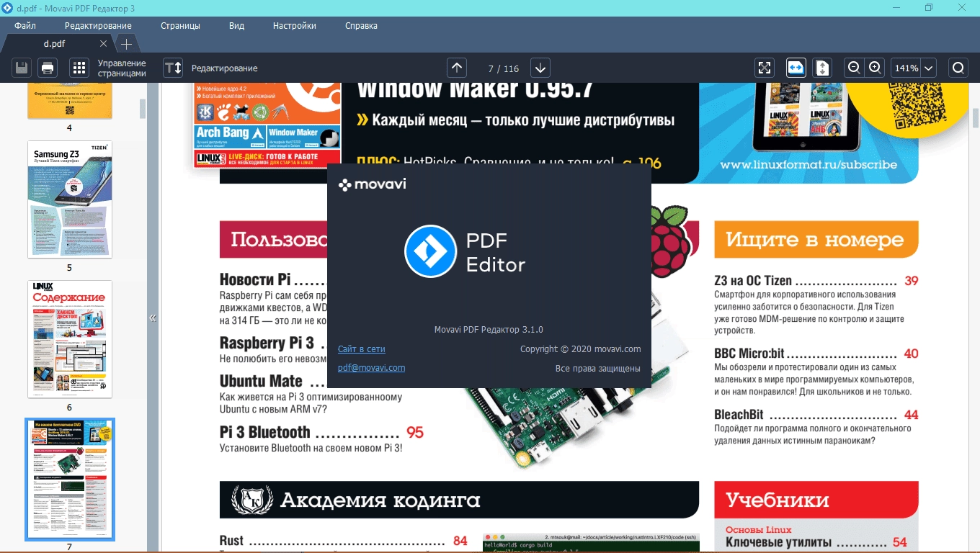Image resolution: width=980 pixels, height=553 pixels.
Task: Open the Справка menu
Action: [x=361, y=26]
